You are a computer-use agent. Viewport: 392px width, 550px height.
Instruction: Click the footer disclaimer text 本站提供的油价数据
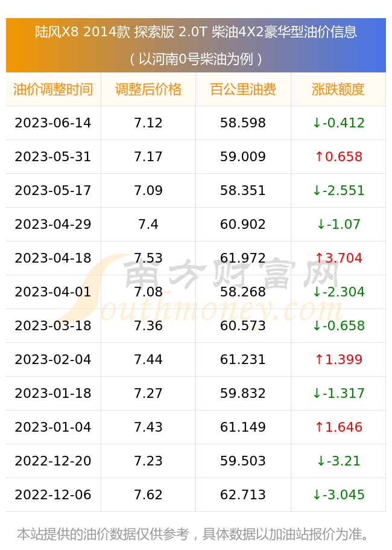coord(194,534)
